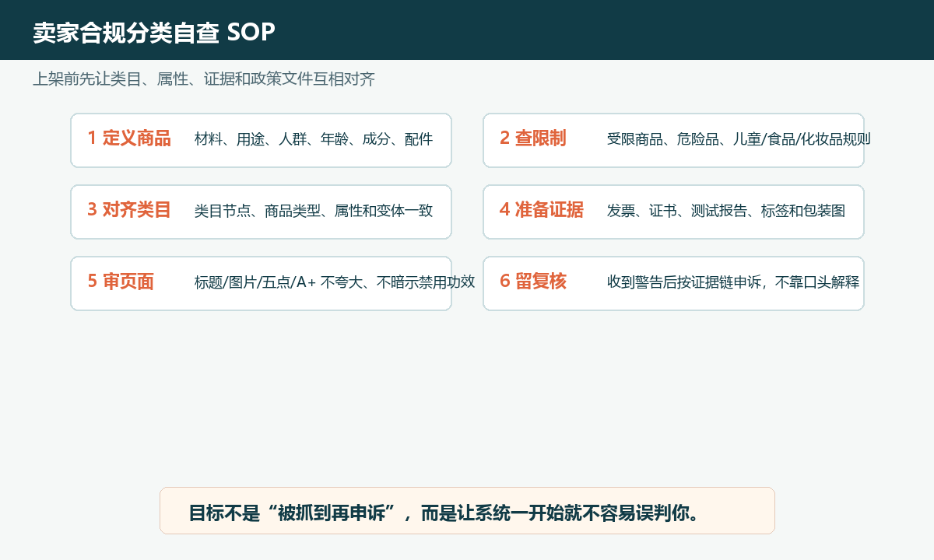Select the heading 5 审页面
934x560 pixels.
(x=121, y=282)
